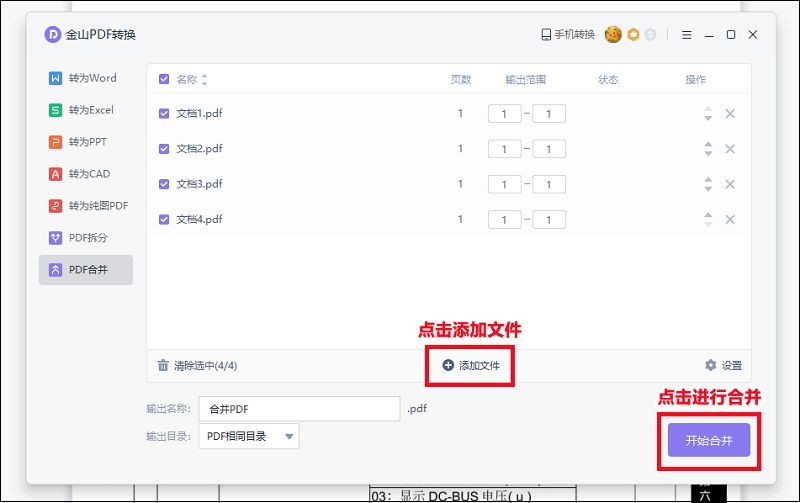Image resolution: width=800 pixels, height=503 pixels.
Task: Click the 页数 column header
Action: click(x=461, y=80)
